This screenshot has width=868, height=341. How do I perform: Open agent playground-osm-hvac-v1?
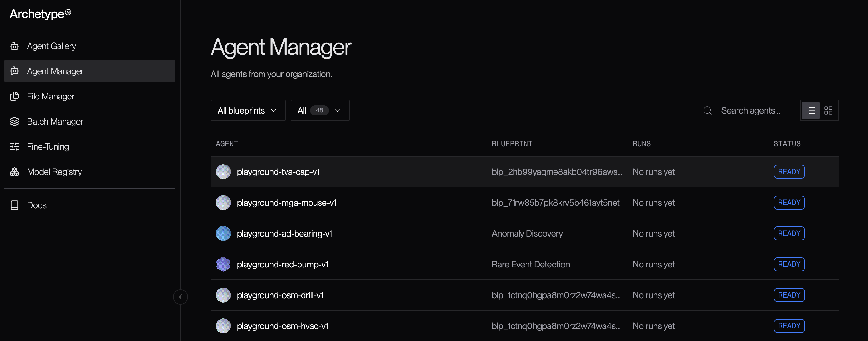click(x=282, y=326)
